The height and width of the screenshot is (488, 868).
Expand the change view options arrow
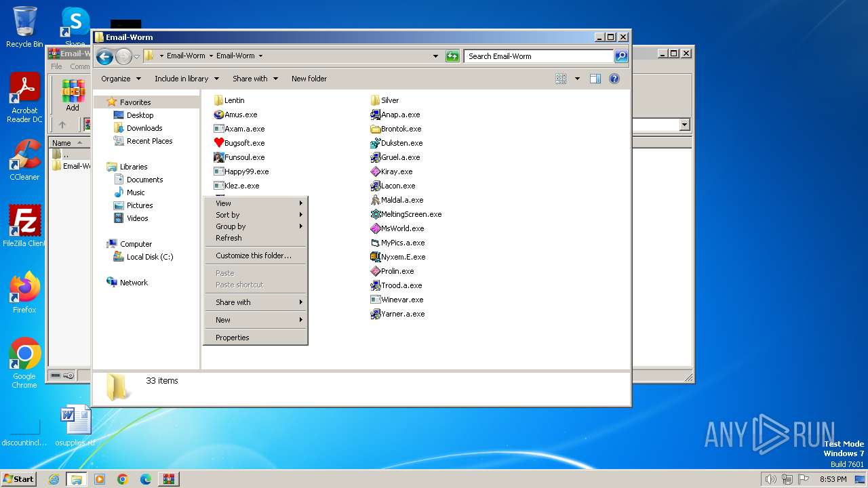pos(577,79)
